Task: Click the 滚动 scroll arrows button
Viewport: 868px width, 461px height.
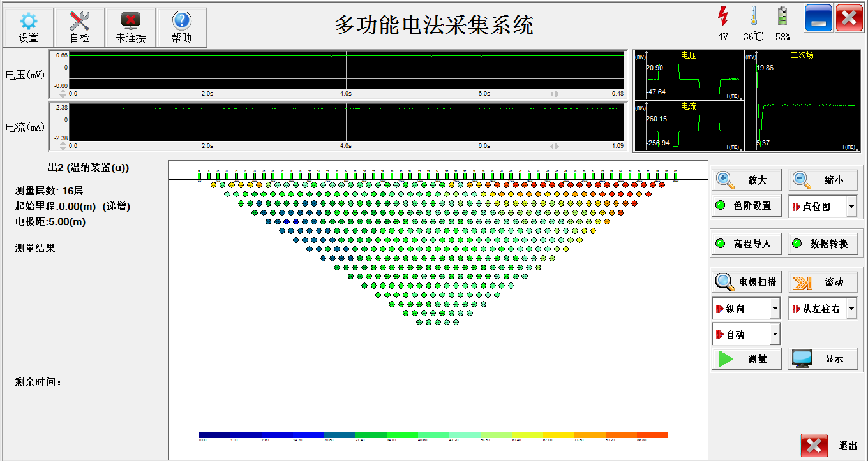Action: pos(823,282)
